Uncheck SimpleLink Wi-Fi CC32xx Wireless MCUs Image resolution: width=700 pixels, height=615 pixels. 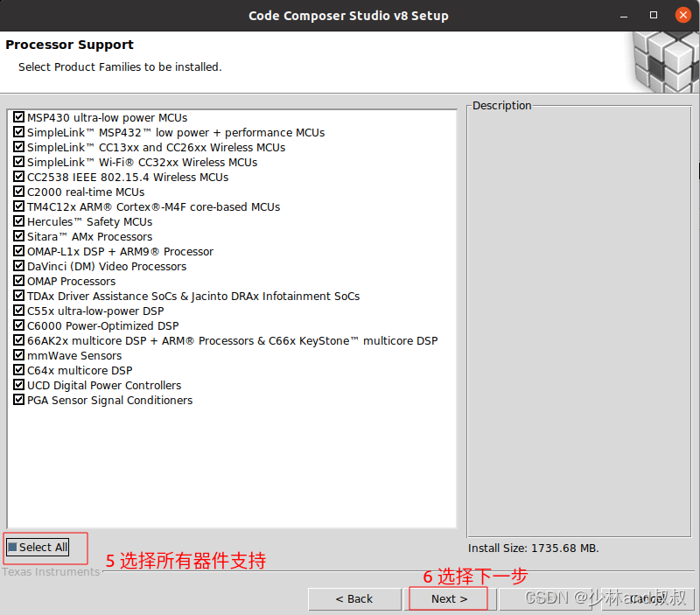coord(18,161)
